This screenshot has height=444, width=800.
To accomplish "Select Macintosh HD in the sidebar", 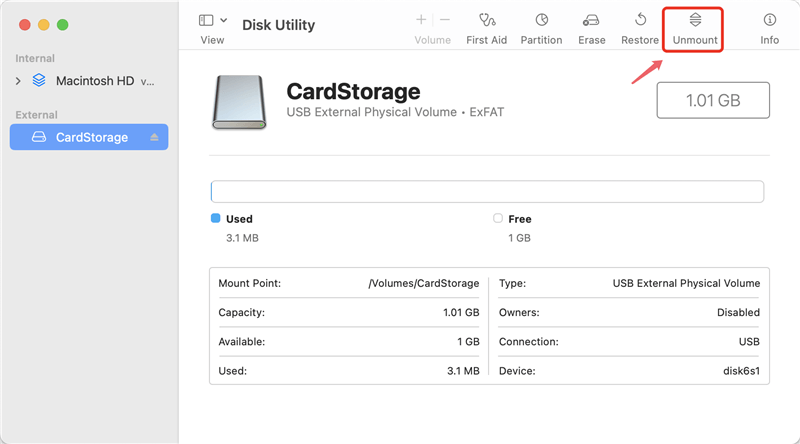I will pyautogui.click(x=95, y=81).
